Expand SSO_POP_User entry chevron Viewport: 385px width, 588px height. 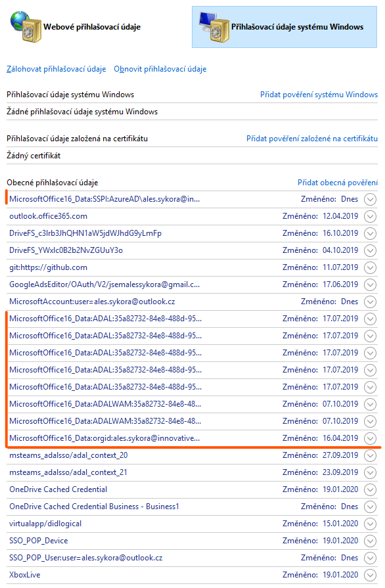[x=370, y=558]
